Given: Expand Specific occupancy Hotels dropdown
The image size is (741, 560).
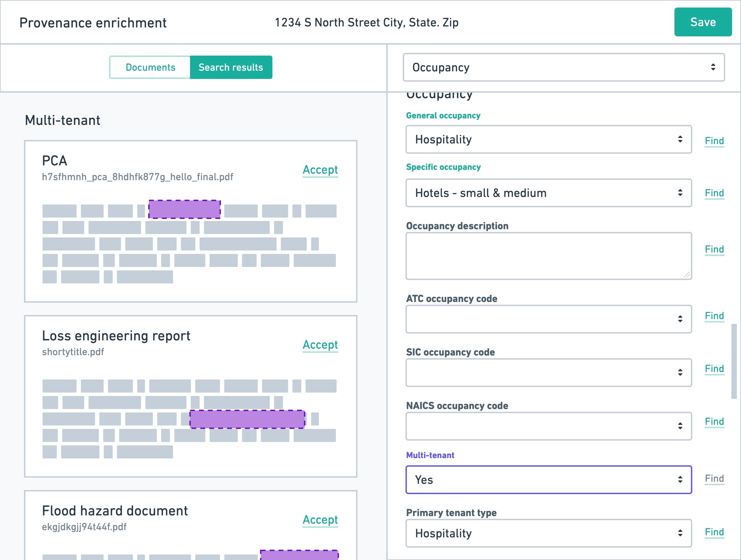Looking at the screenshot, I should [x=548, y=193].
